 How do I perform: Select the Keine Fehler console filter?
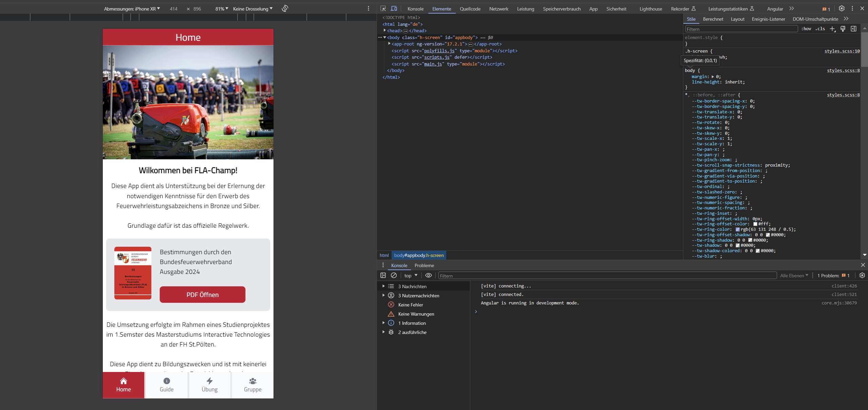tap(411, 305)
